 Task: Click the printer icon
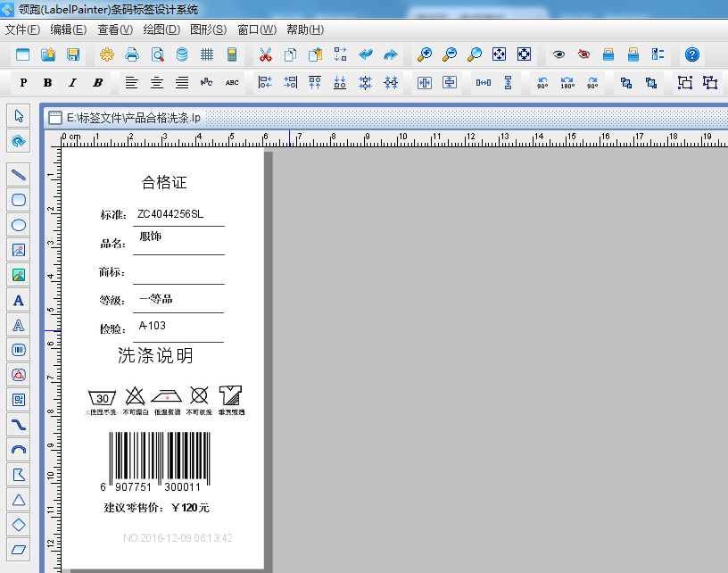click(x=132, y=54)
